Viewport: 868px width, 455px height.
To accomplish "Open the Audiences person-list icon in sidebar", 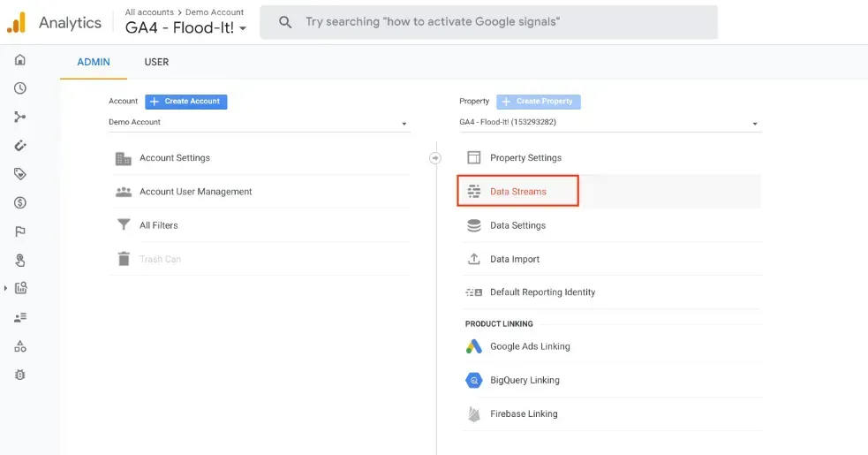I will tap(20, 317).
